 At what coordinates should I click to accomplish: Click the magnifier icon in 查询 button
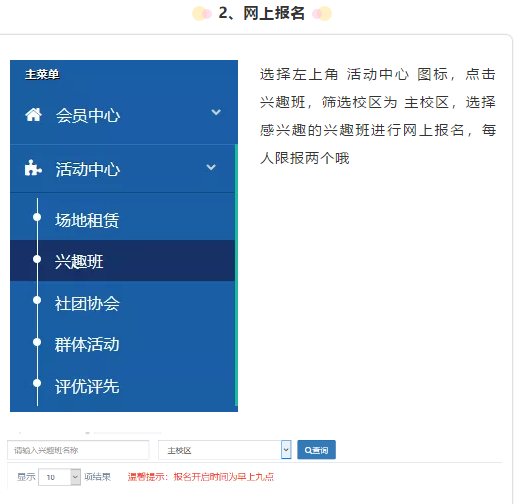point(308,450)
